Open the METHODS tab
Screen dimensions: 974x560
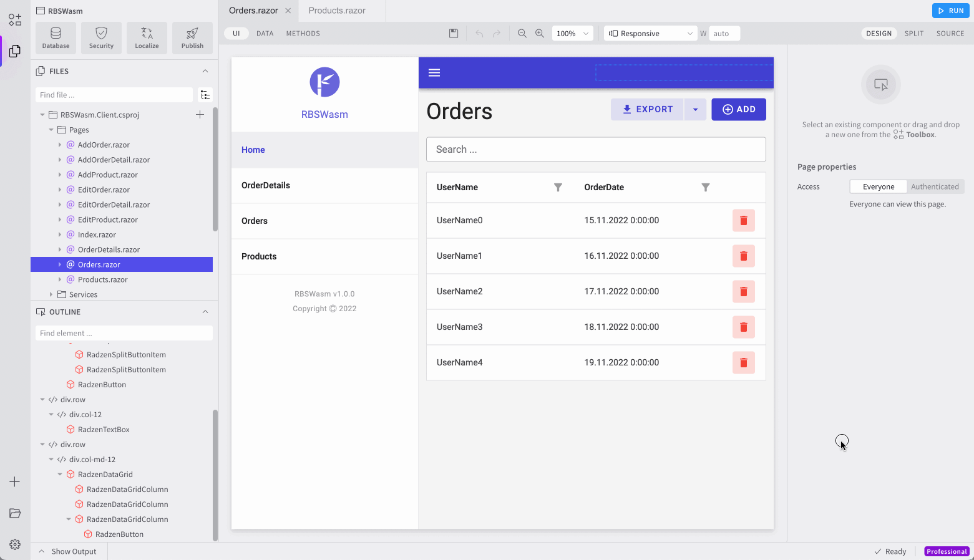pyautogui.click(x=303, y=34)
